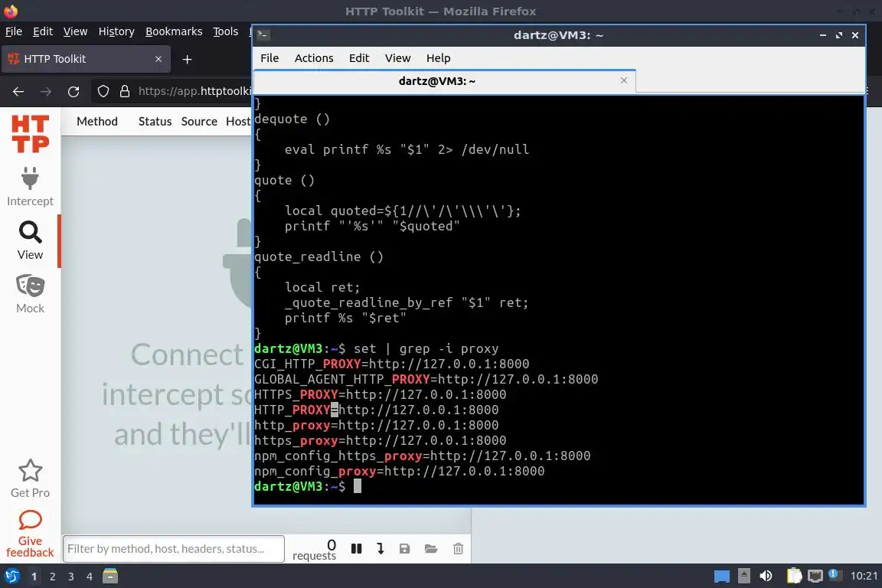The height and width of the screenshot is (588, 882).
Task: Open the Firefox History menu
Action: 116,31
